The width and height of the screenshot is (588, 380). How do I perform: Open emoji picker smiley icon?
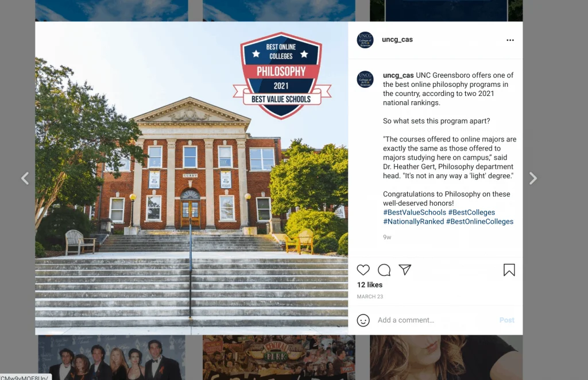coord(363,320)
